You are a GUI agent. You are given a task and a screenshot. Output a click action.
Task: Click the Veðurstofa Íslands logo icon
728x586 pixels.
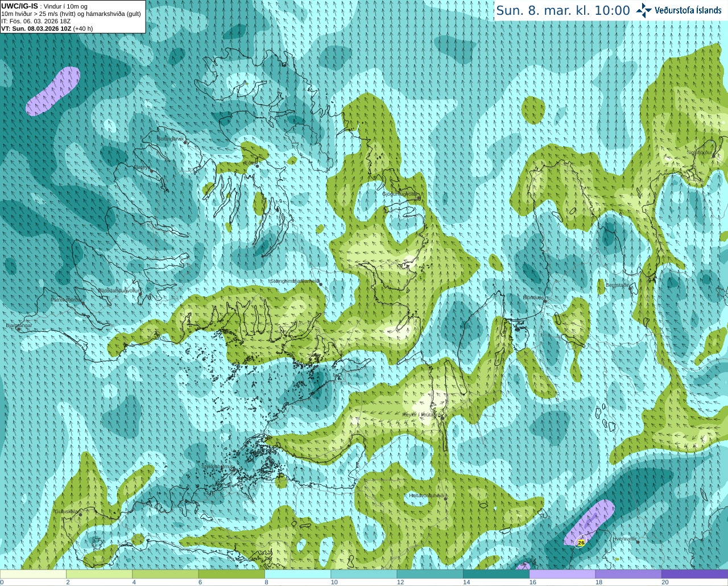pos(644,10)
